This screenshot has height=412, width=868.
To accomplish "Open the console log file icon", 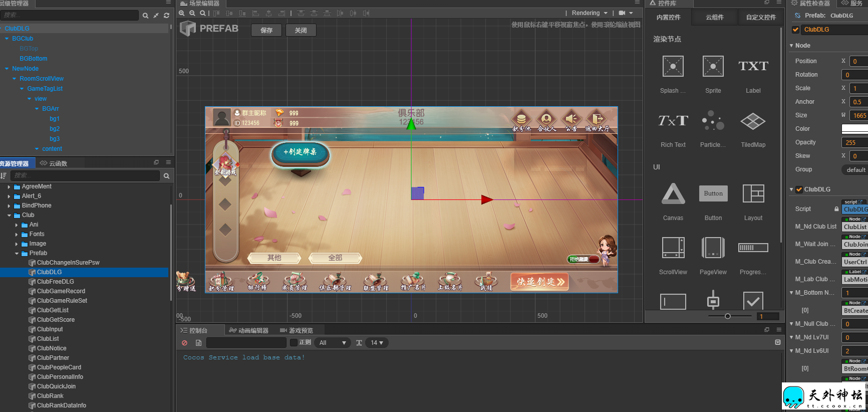I will (x=198, y=343).
